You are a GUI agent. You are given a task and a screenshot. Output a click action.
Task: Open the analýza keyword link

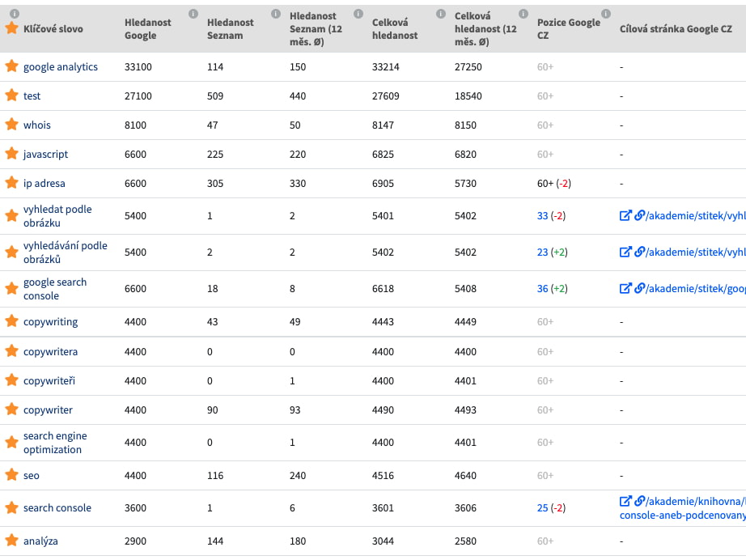(40, 541)
